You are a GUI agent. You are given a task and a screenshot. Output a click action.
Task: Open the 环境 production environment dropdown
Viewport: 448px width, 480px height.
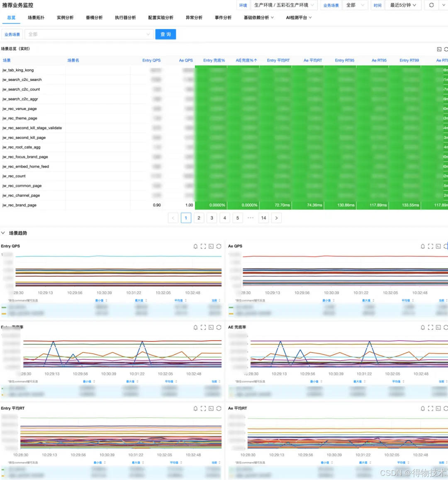pos(284,5)
